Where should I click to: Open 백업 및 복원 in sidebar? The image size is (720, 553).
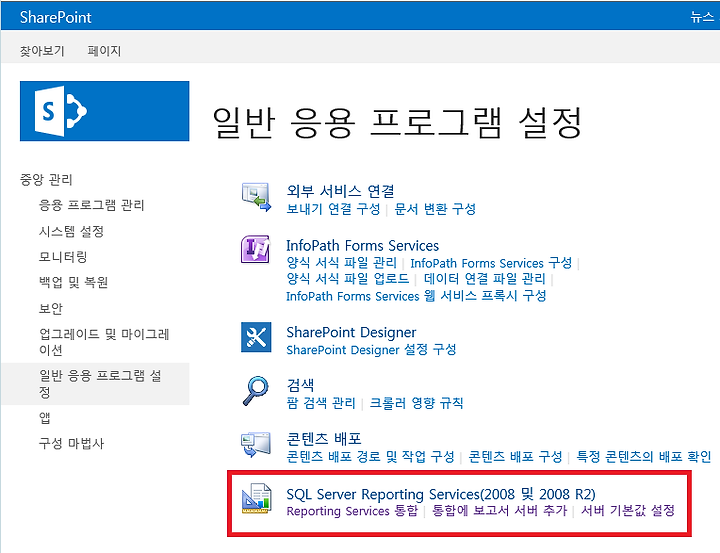coord(73,282)
